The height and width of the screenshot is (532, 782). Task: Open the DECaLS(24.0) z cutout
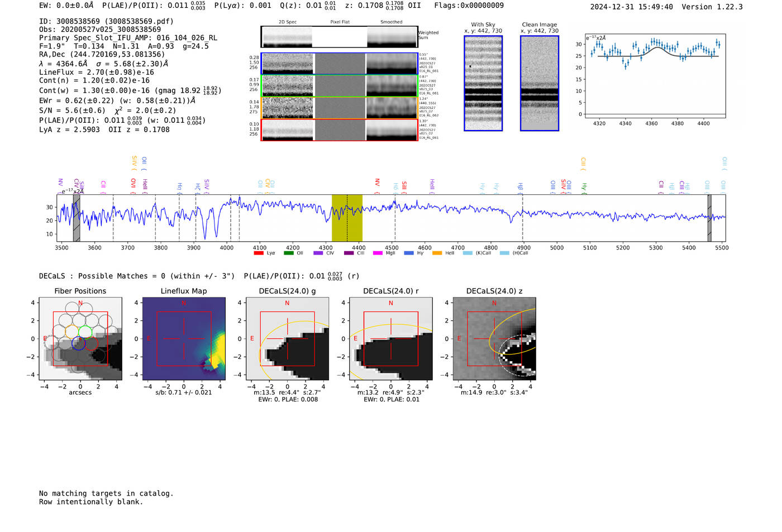click(494, 339)
